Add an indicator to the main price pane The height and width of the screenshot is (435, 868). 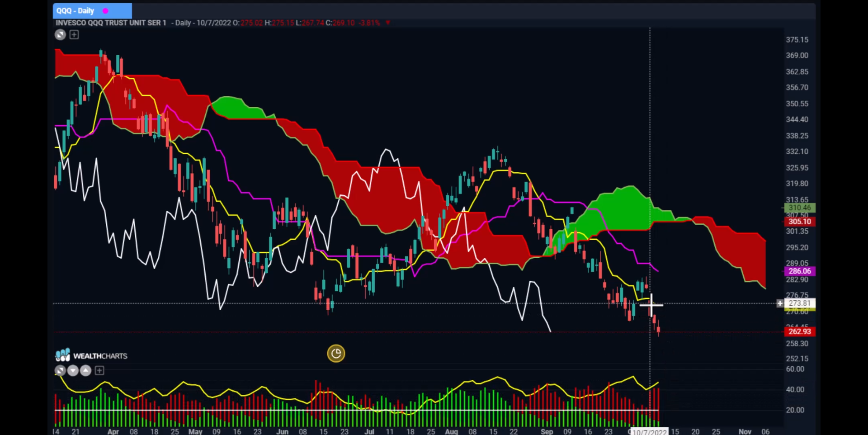(74, 35)
